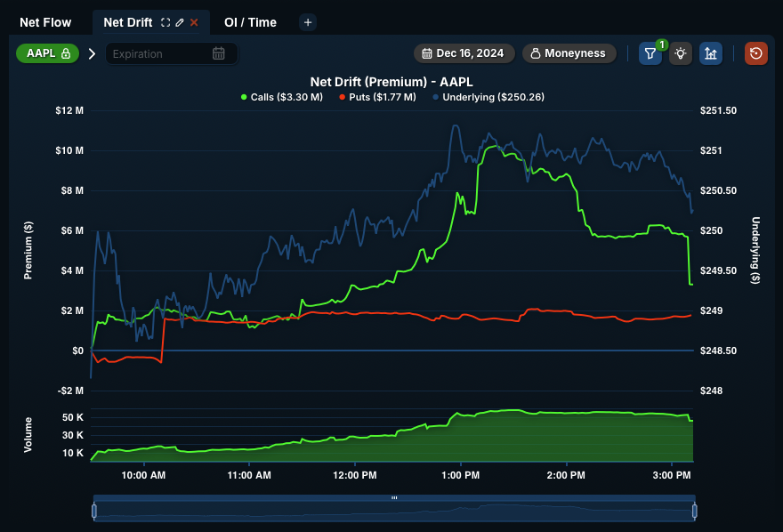Click the 10:00 AM time axis label
This screenshot has height=532, width=783.
(143, 475)
